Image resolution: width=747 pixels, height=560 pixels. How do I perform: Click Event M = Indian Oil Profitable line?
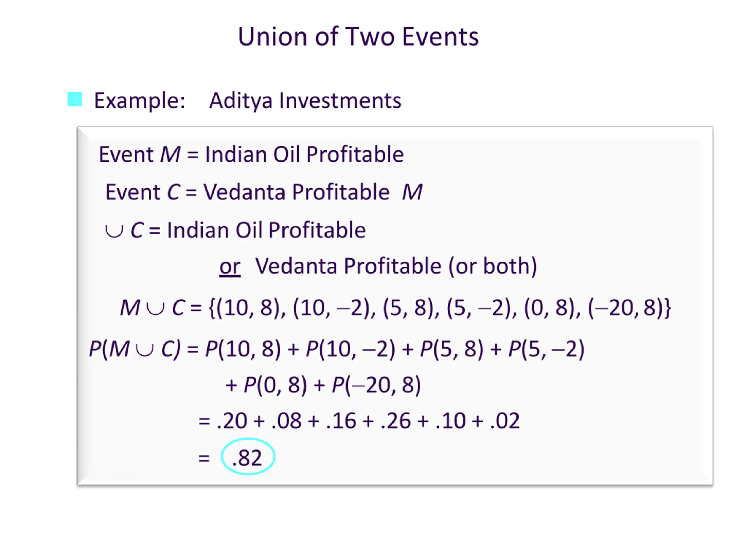(251, 154)
